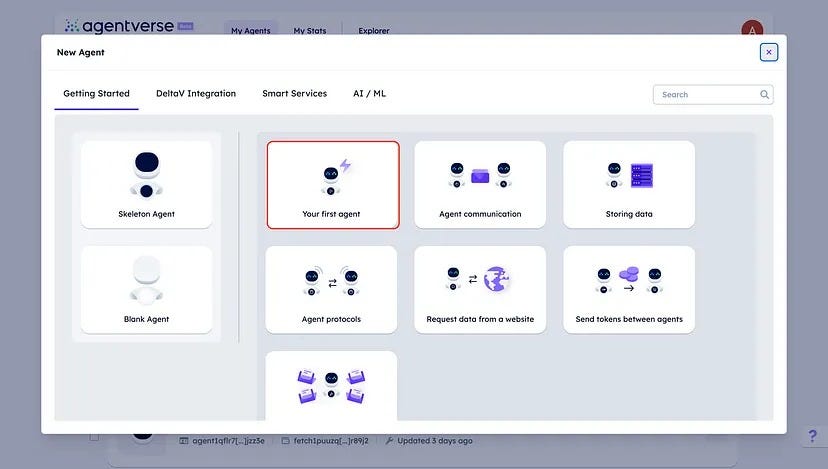Close the New Agent dialog
Screen dimensions: 828x469
pos(768,52)
